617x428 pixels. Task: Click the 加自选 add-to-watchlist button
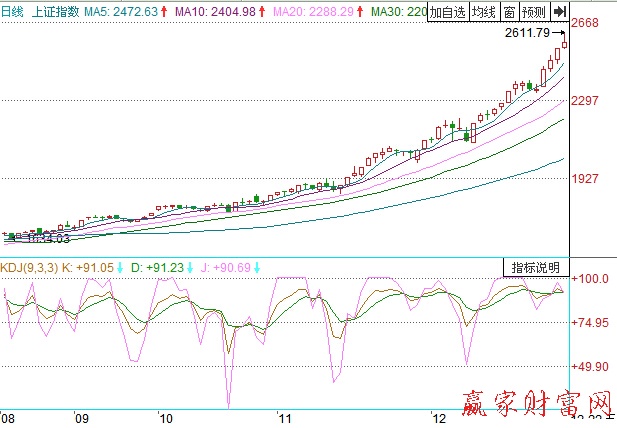(x=448, y=12)
